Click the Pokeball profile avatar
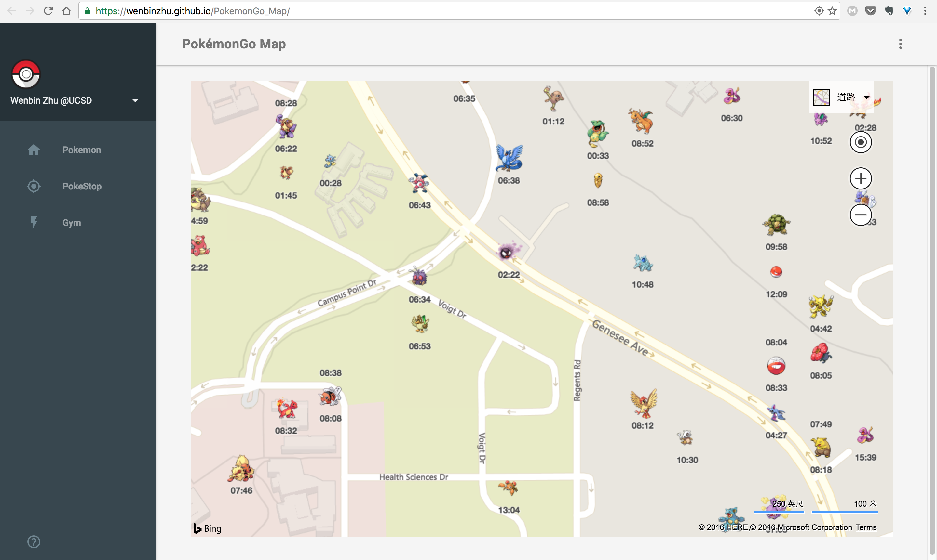Image resolution: width=937 pixels, height=560 pixels. [x=26, y=74]
